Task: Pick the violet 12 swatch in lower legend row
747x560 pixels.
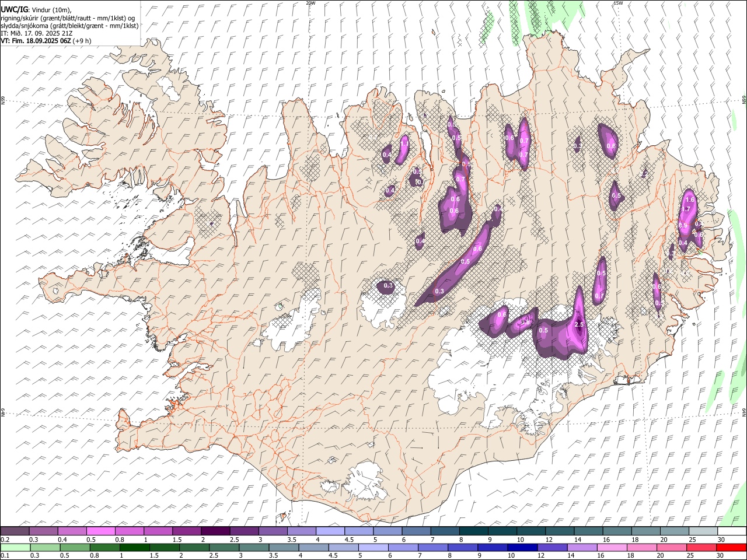Action: pyautogui.click(x=551, y=547)
